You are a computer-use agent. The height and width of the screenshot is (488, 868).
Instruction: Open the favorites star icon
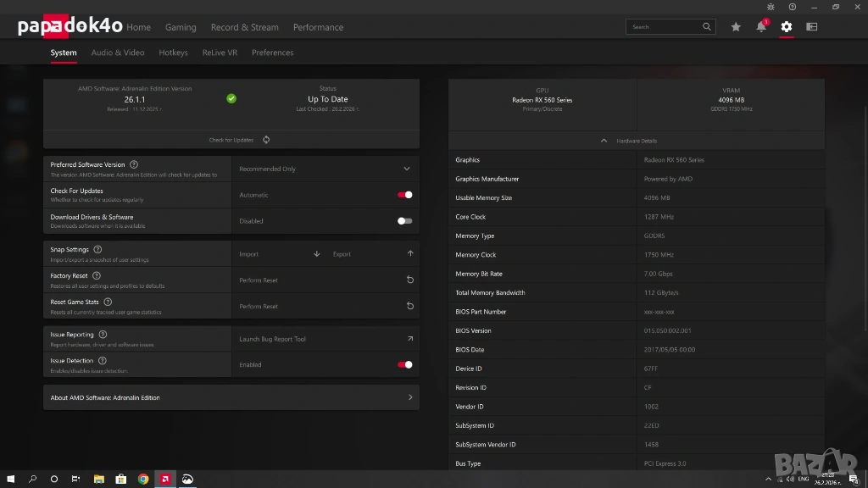tap(736, 27)
